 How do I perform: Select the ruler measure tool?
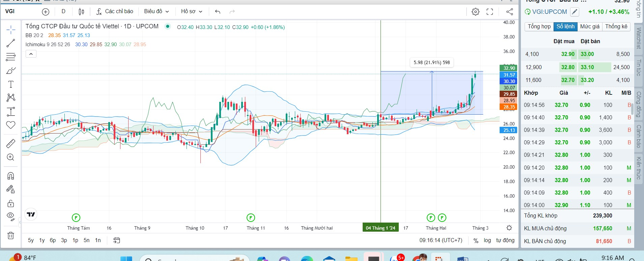[x=11, y=144]
